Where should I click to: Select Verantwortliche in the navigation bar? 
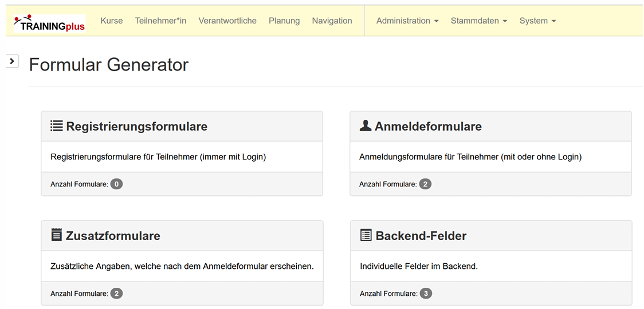pyautogui.click(x=227, y=21)
